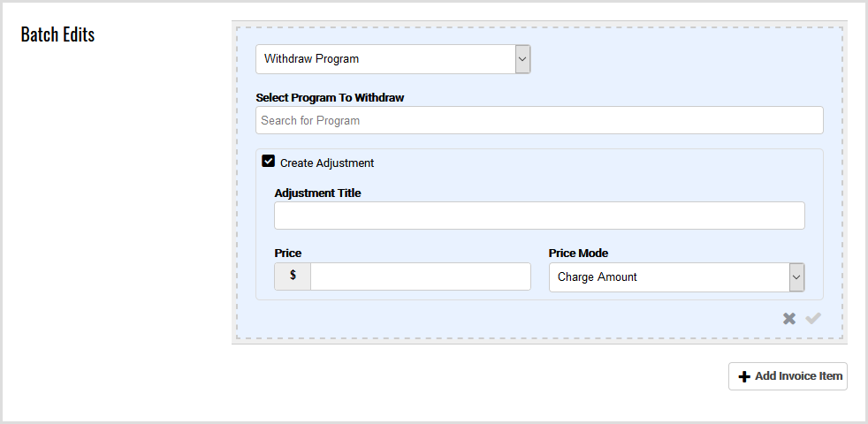Click the checkmark icon to confirm batch edit
Viewport: 868px width, 424px height.
click(x=813, y=318)
